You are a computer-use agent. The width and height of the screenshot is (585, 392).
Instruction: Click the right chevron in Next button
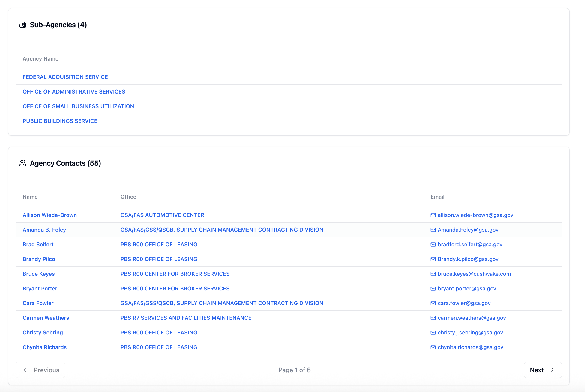pyautogui.click(x=552, y=370)
